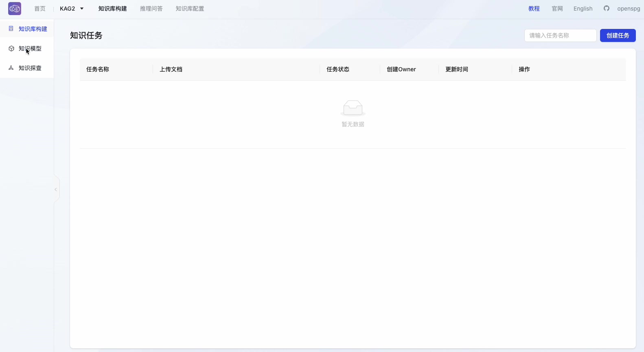
Task: Click the knowledge base build sidebar icon
Action: pos(11,29)
